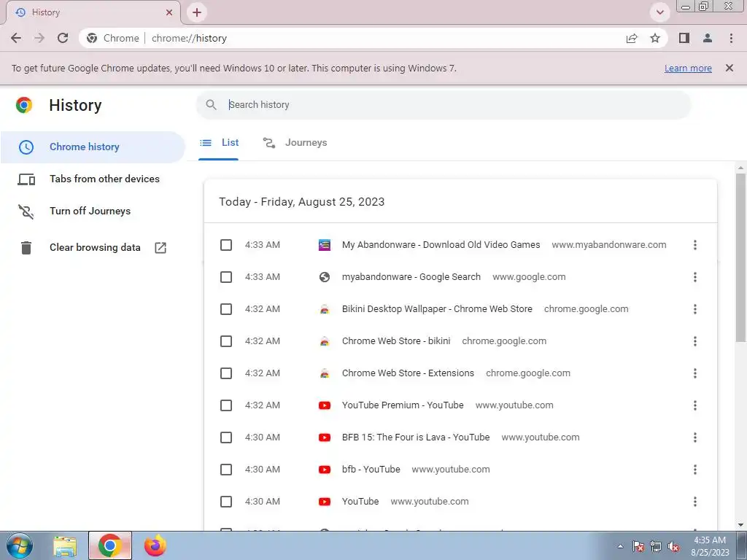Viewport: 747px width, 560px height.
Task: Check the myabandonware Google Search entry
Action: point(226,277)
